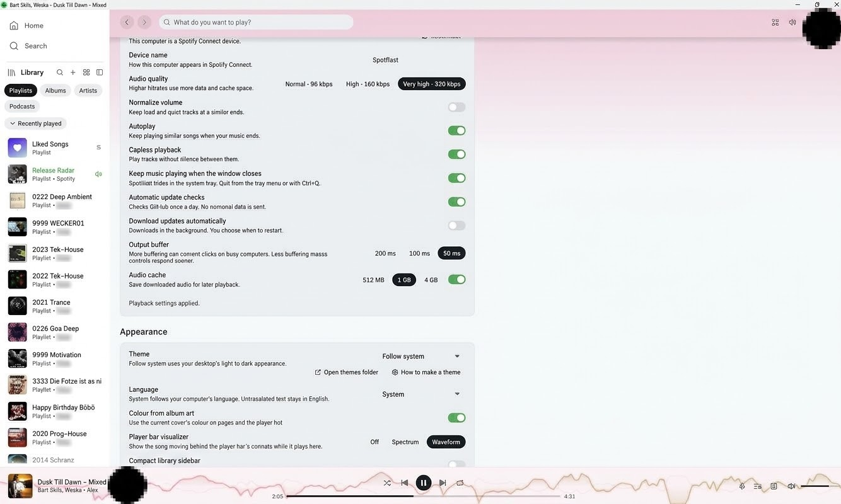Collapse the Library sidebar panel icon
841x504 pixels.
point(100,72)
